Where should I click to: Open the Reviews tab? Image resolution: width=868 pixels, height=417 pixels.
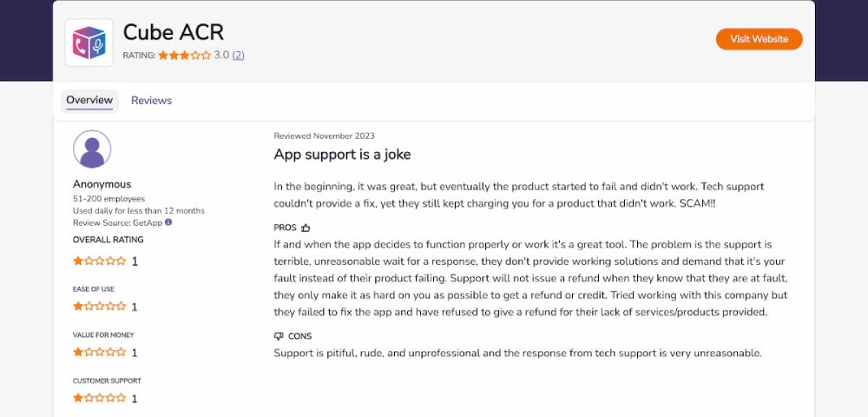tap(151, 101)
